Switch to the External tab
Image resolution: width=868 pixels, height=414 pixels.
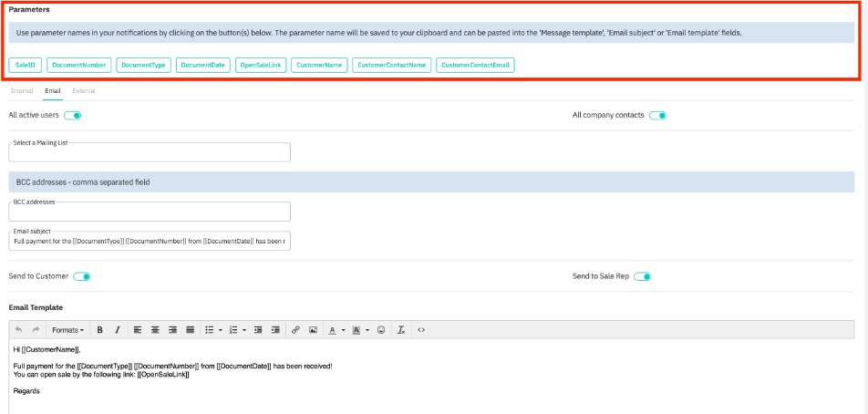click(84, 91)
